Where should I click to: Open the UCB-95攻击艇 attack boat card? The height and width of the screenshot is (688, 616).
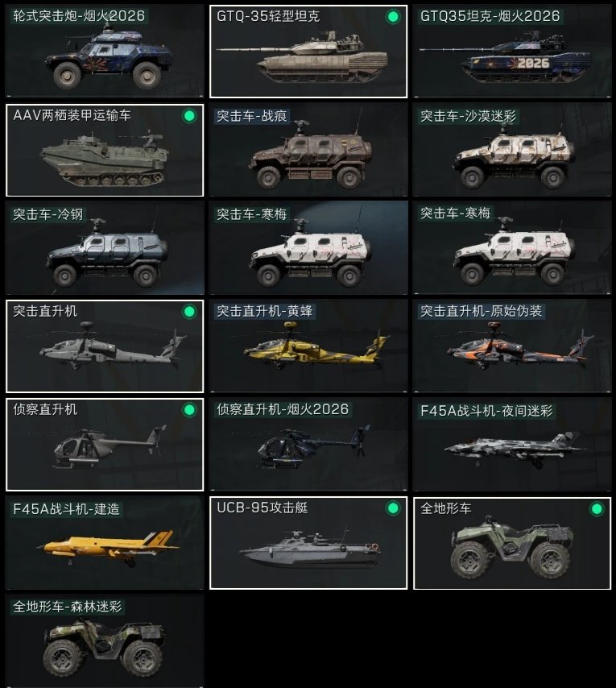tap(308, 543)
